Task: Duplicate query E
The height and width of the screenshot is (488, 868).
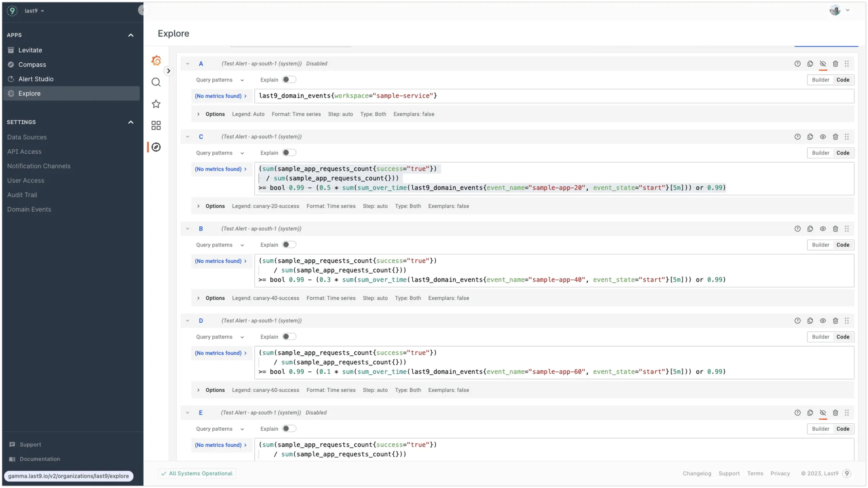Action: pos(810,413)
